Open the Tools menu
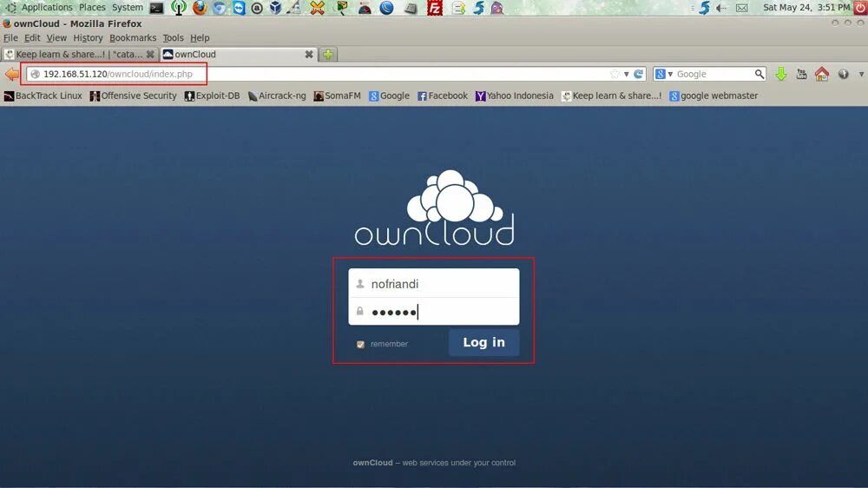 click(173, 37)
